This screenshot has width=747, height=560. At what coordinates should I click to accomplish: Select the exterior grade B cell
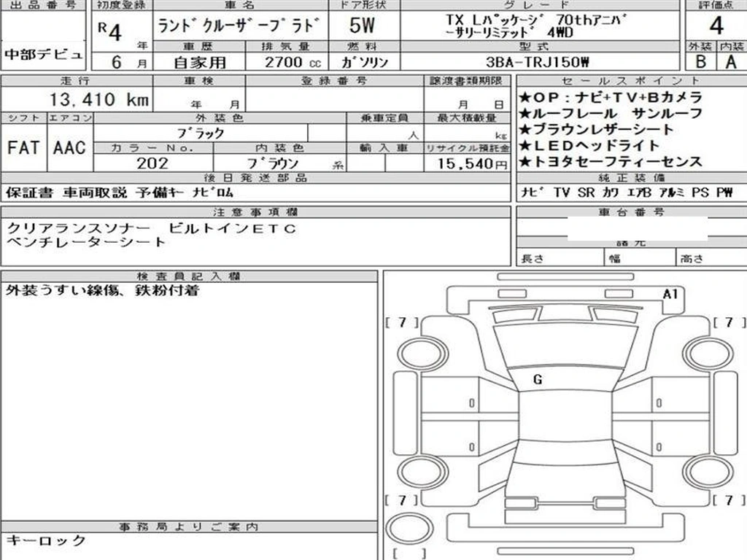pos(701,62)
